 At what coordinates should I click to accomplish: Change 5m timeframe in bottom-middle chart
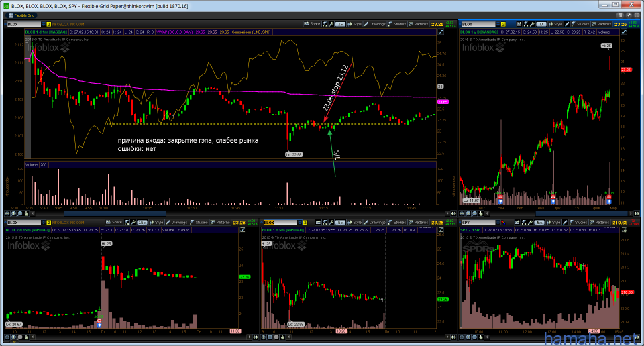pyautogui.click(x=341, y=223)
